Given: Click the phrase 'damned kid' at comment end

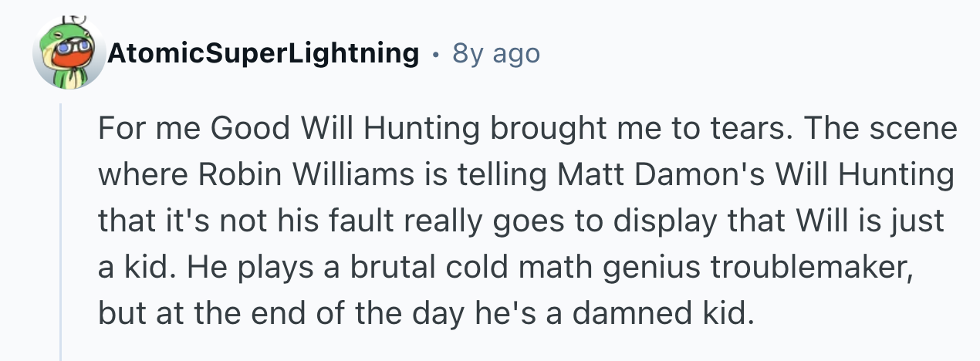Looking at the screenshot, I should [x=680, y=314].
